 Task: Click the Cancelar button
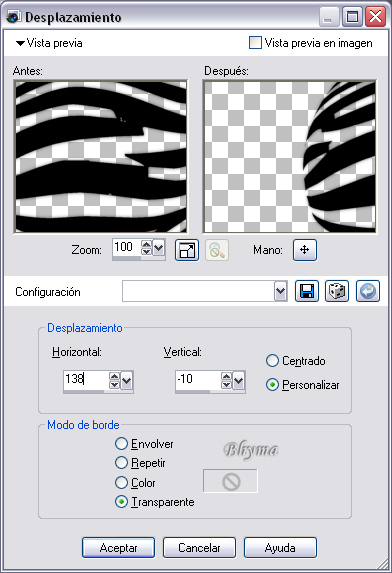pos(199,547)
